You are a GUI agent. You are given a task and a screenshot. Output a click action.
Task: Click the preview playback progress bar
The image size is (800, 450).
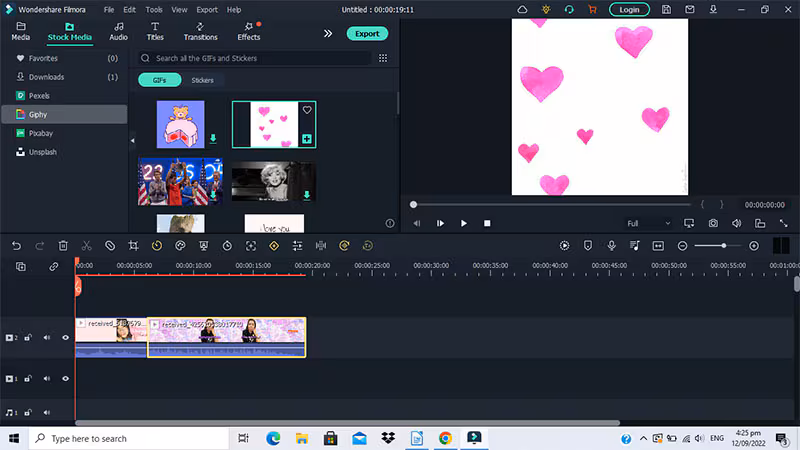point(552,205)
